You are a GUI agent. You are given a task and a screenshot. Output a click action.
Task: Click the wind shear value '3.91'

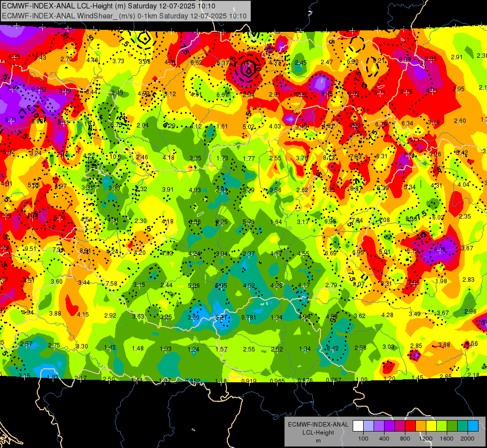coord(168,189)
